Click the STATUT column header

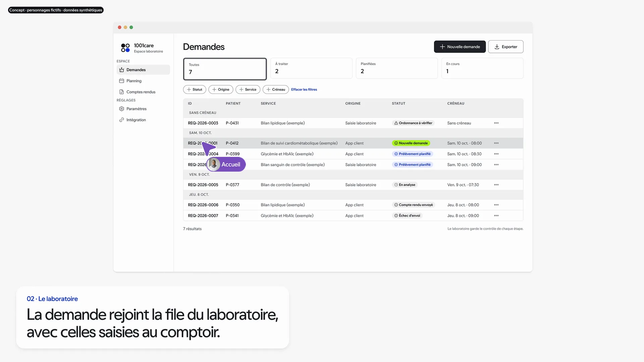pyautogui.click(x=398, y=104)
